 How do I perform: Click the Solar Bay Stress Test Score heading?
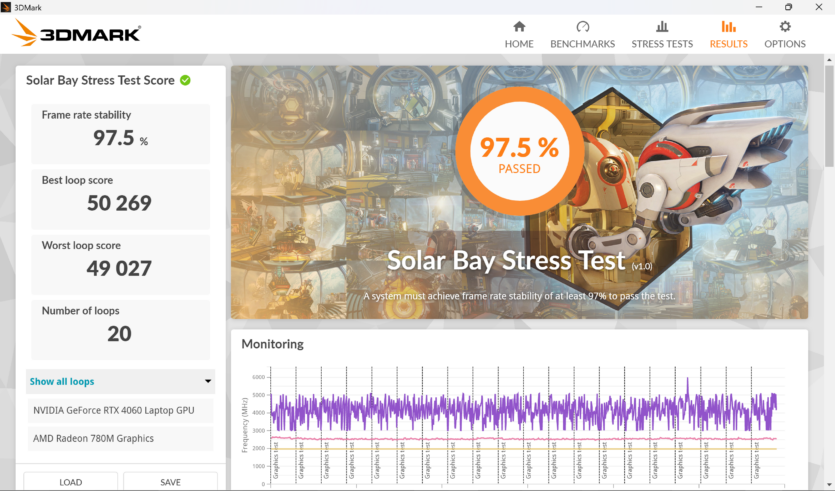(x=100, y=80)
